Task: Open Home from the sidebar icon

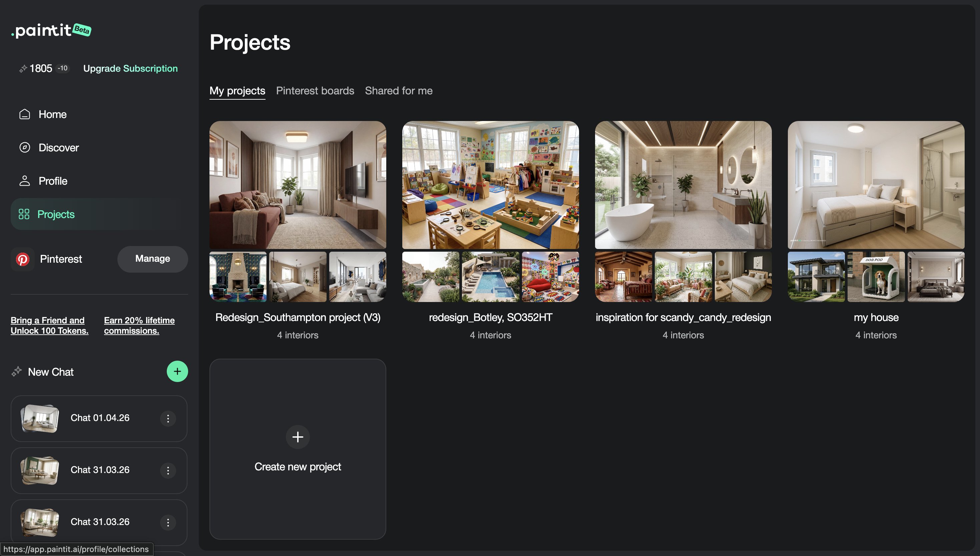Action: click(25, 114)
